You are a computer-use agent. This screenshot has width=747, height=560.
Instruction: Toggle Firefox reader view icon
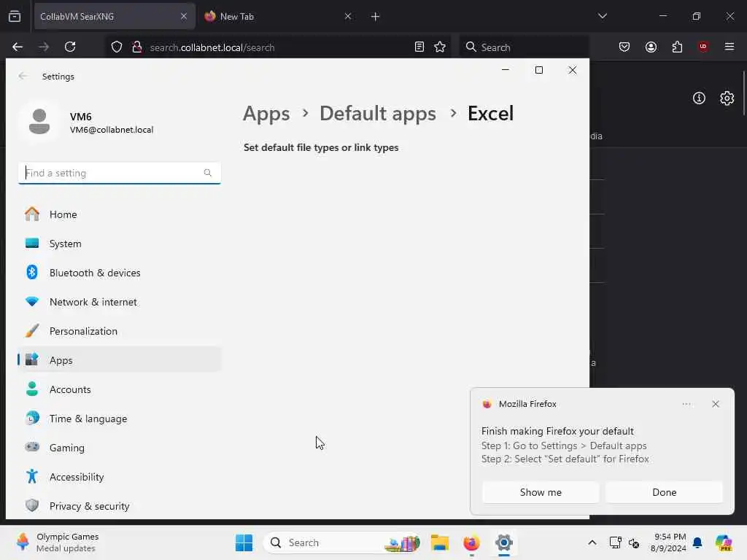tap(419, 47)
